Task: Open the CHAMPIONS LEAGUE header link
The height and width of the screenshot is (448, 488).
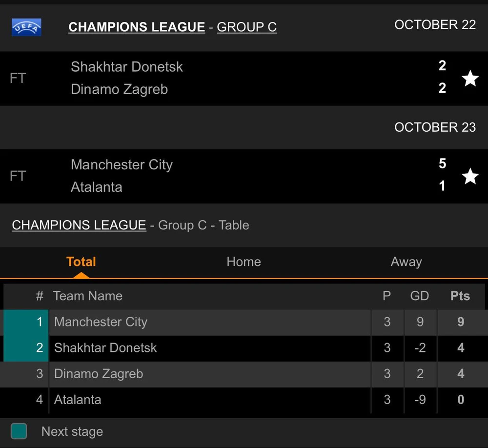Action: (137, 27)
